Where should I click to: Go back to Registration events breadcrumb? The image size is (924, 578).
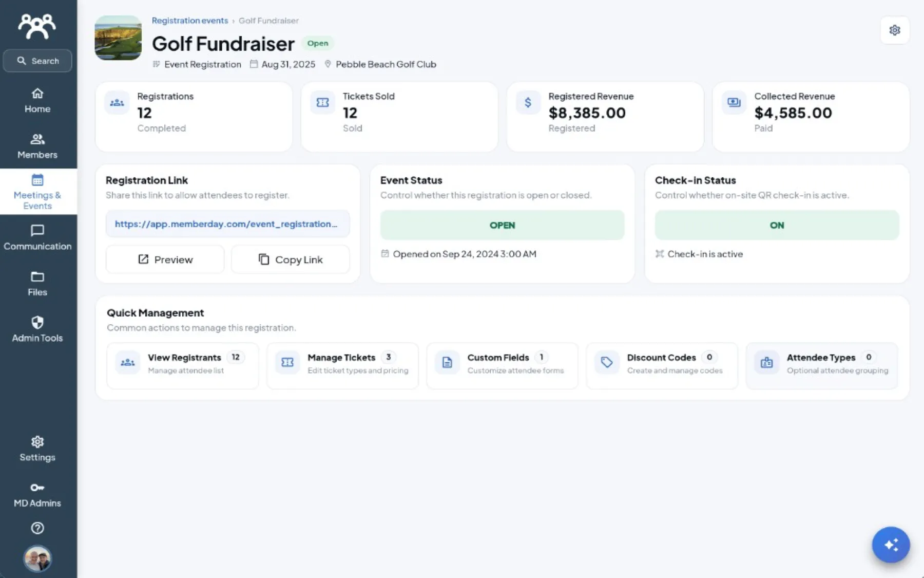point(190,21)
